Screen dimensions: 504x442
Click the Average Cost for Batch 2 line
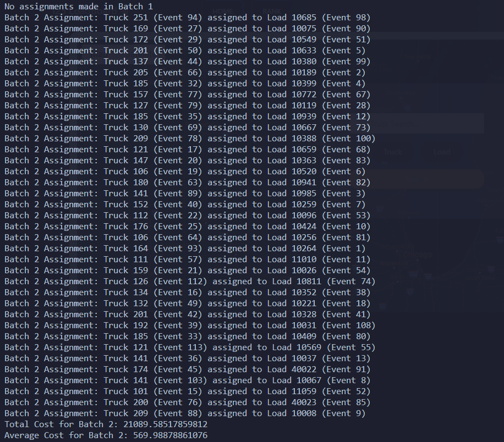(106, 435)
